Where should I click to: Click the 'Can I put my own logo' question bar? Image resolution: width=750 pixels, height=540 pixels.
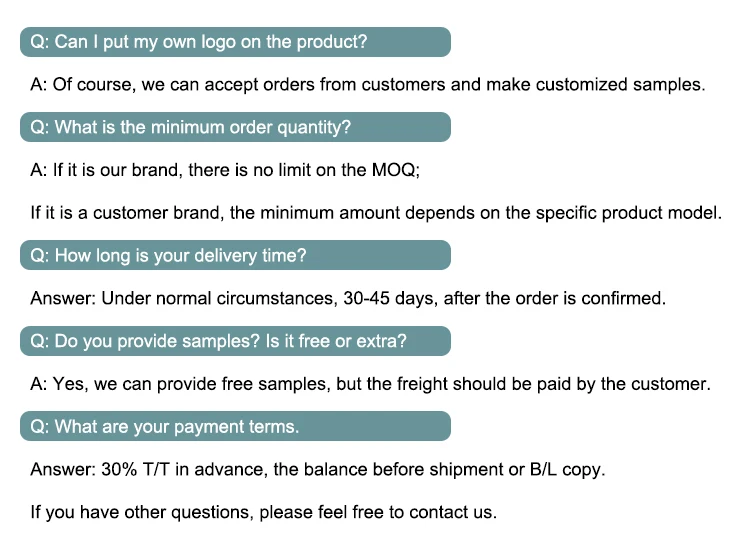(x=235, y=42)
